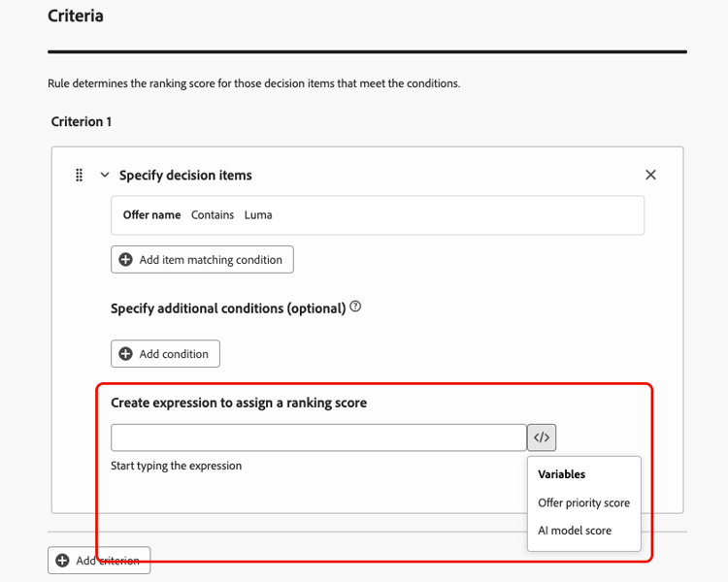Click the plus icon on Add condition
The height and width of the screenshot is (582, 728).
click(x=125, y=354)
